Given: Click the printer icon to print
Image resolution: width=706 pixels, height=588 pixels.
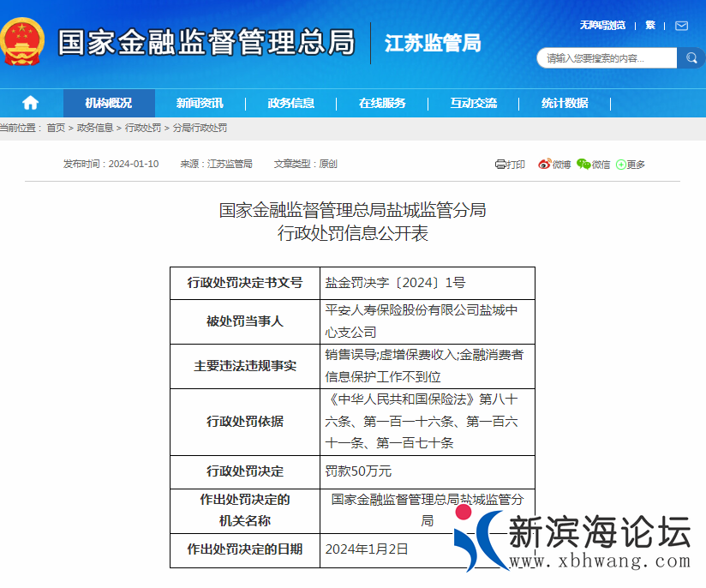Looking at the screenshot, I should (x=501, y=165).
